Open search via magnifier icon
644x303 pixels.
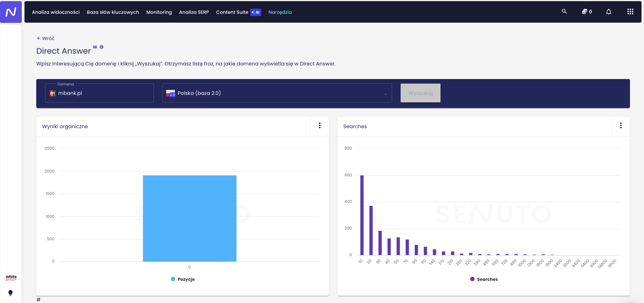[x=564, y=12]
